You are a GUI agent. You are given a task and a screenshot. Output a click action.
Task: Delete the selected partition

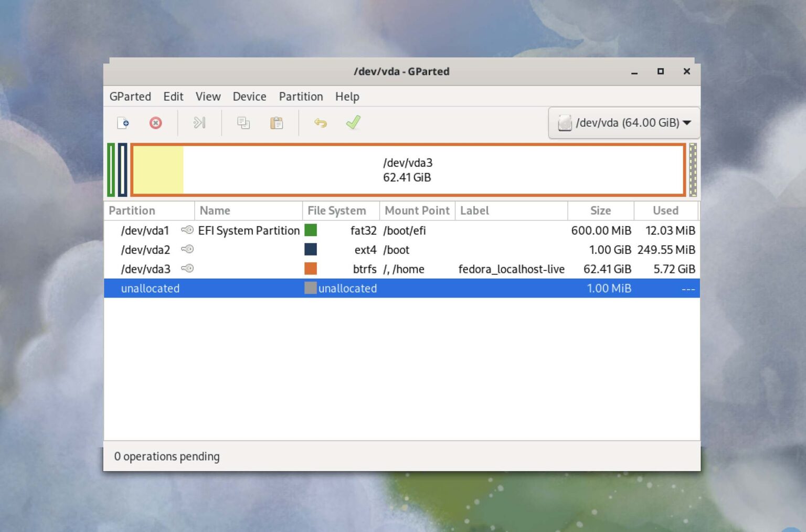pyautogui.click(x=155, y=123)
